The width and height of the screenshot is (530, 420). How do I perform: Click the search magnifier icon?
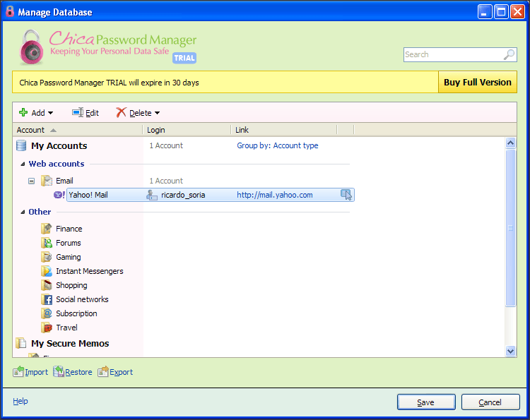509,54
